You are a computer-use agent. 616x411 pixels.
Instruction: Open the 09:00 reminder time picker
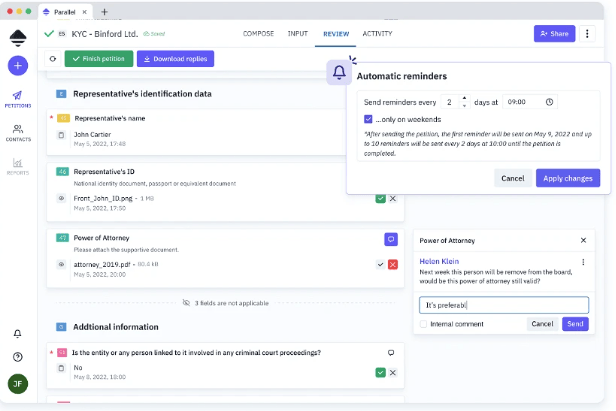pyautogui.click(x=529, y=102)
